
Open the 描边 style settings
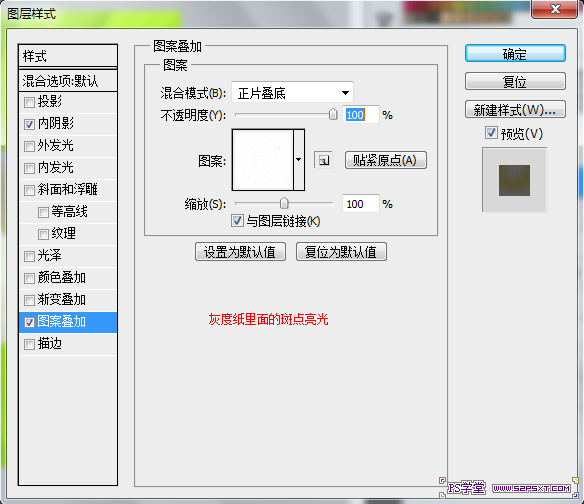(x=50, y=344)
